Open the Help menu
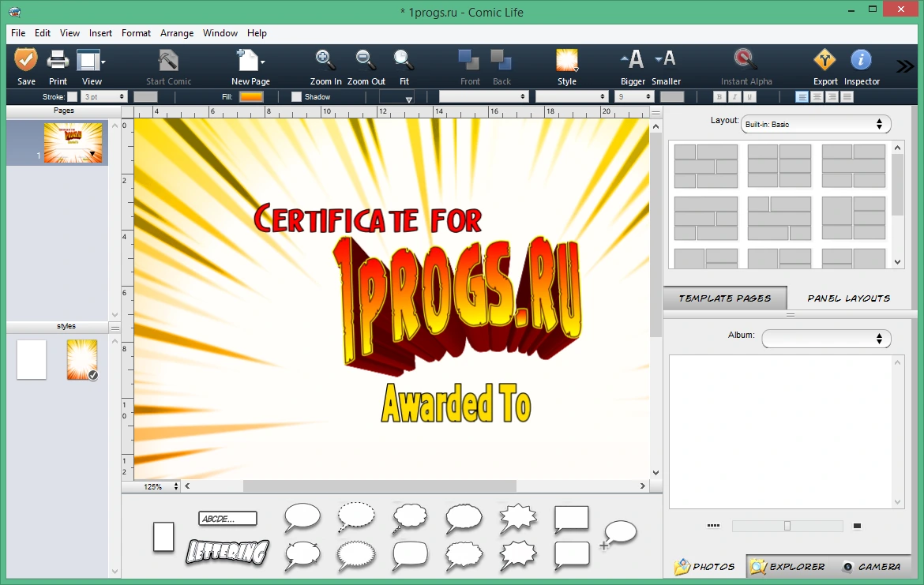 [x=257, y=33]
